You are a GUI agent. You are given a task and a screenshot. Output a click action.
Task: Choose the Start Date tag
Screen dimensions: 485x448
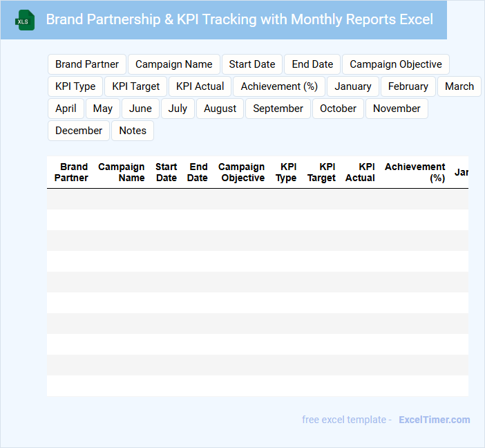252,64
